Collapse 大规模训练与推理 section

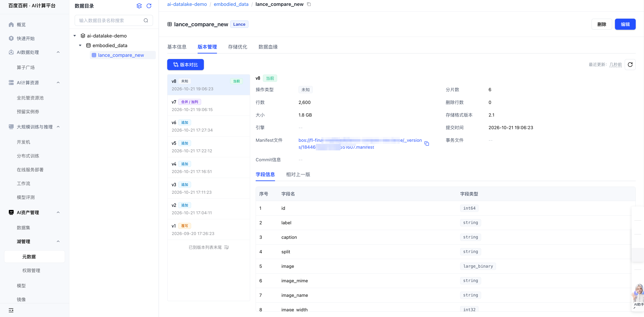pos(58,127)
